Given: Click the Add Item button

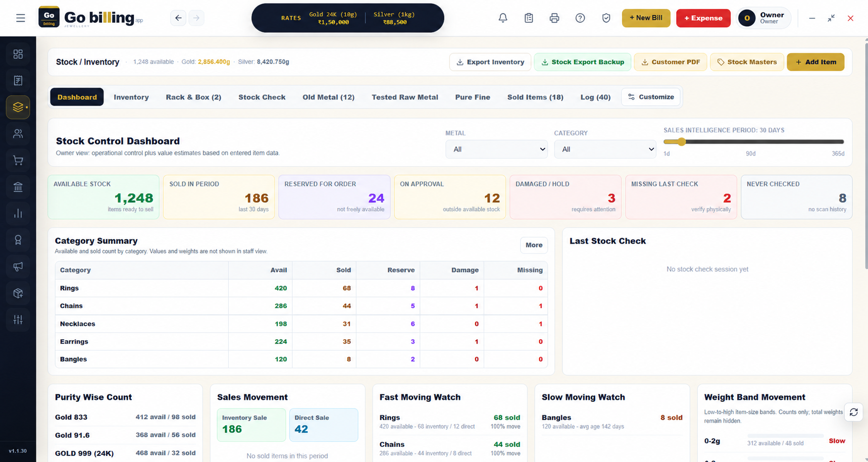Looking at the screenshot, I should pyautogui.click(x=815, y=62).
